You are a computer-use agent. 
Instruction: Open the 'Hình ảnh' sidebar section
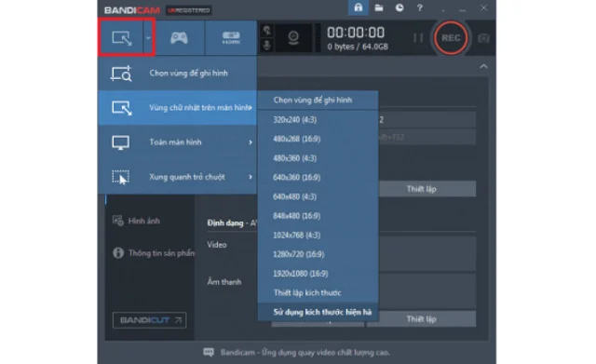tap(137, 221)
